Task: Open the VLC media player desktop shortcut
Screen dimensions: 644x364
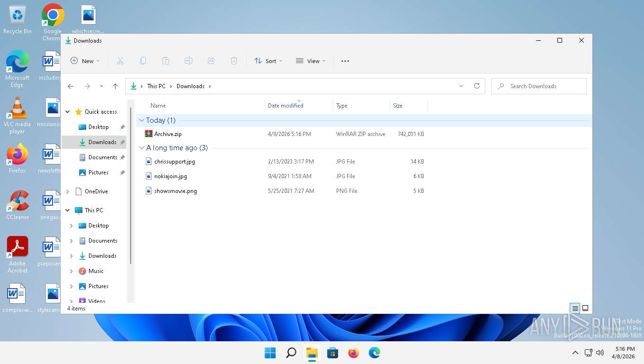Action: [17, 116]
